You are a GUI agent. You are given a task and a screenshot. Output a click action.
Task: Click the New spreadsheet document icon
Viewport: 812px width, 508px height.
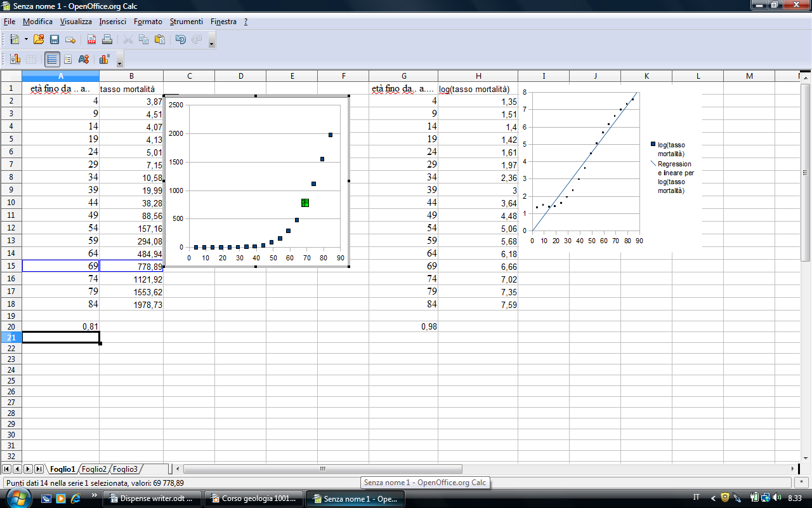14,39
